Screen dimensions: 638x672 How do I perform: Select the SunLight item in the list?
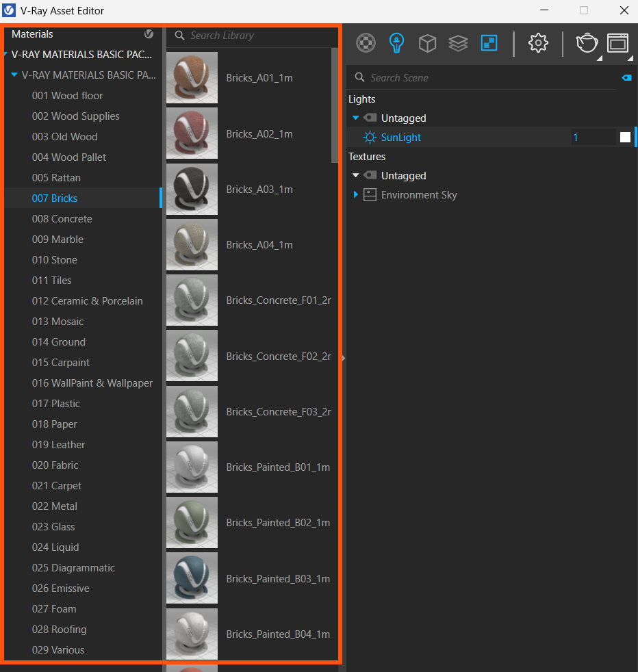[401, 138]
